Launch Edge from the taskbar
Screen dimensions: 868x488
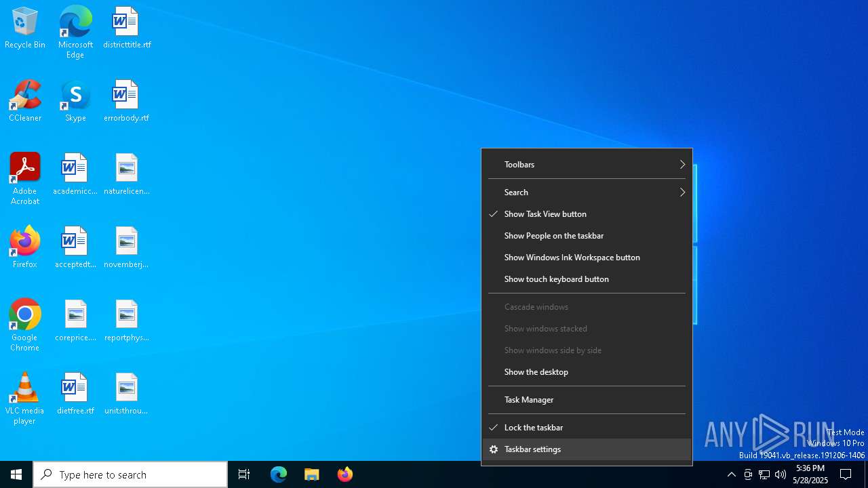click(279, 474)
